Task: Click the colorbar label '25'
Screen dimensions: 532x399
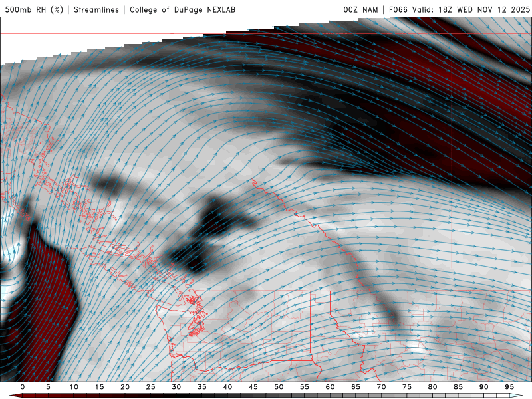Action: (151, 387)
